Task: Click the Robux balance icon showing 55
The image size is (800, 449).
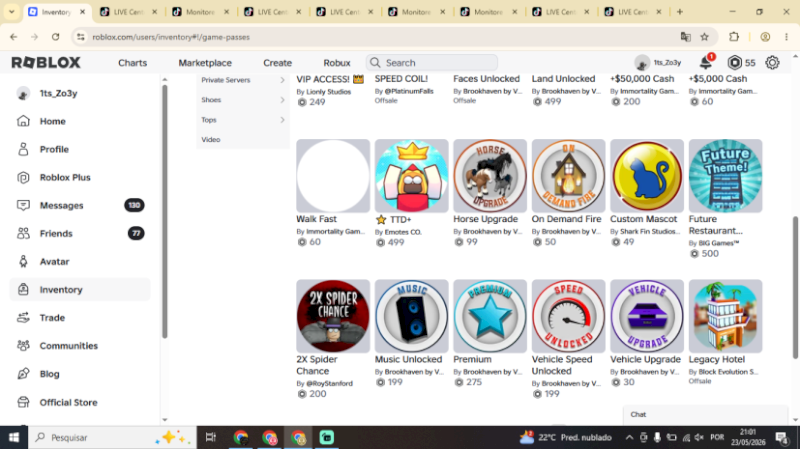Action: coord(735,63)
